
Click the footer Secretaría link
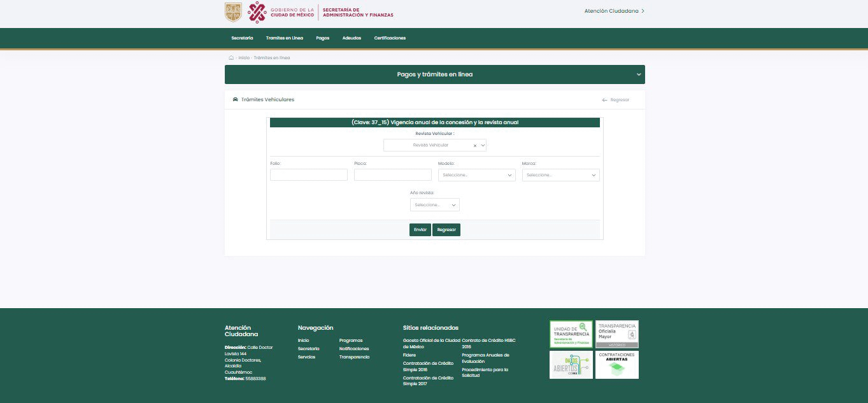[308, 349]
